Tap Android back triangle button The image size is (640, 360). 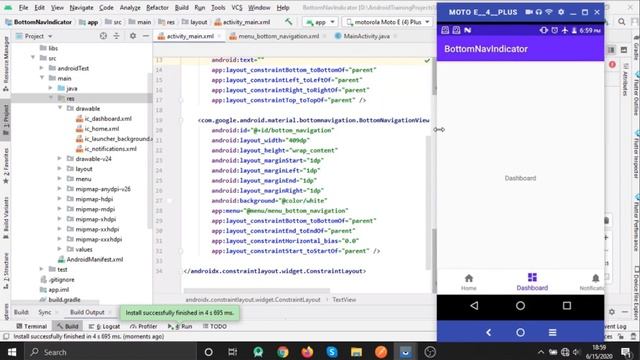474,305
